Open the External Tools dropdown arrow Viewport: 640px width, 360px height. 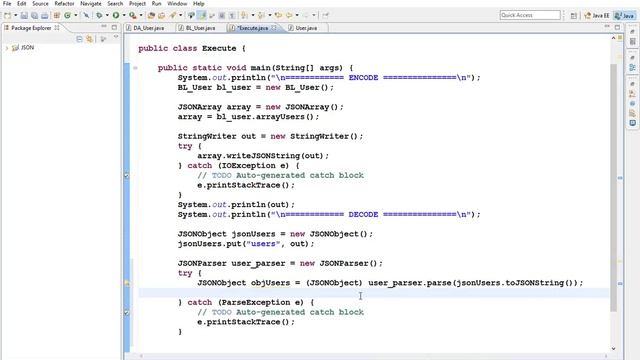pos(141,16)
